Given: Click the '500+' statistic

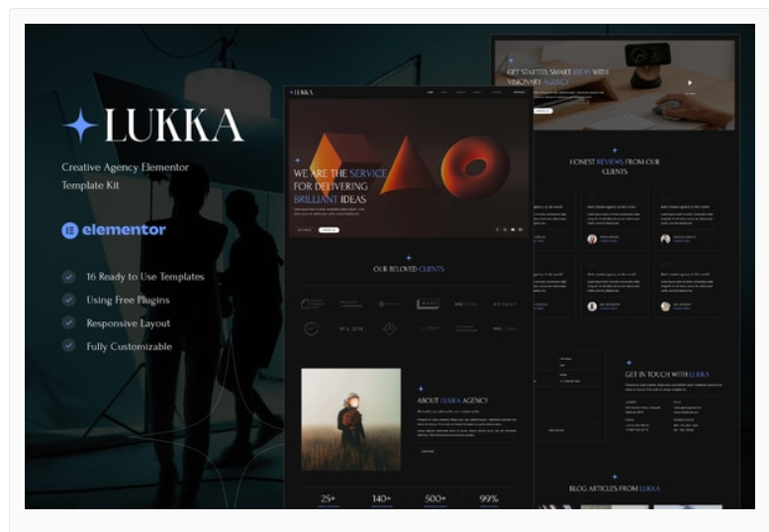Looking at the screenshot, I should pos(435,498).
